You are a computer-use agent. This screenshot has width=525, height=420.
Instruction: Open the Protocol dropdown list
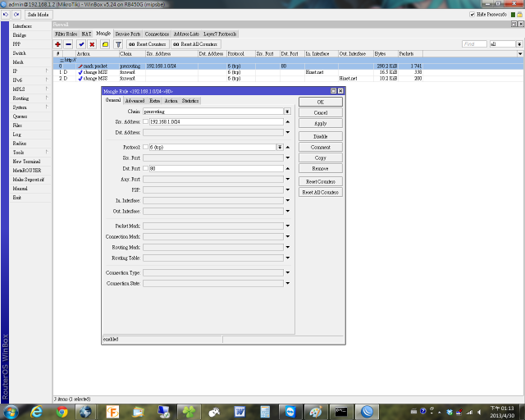click(x=280, y=147)
